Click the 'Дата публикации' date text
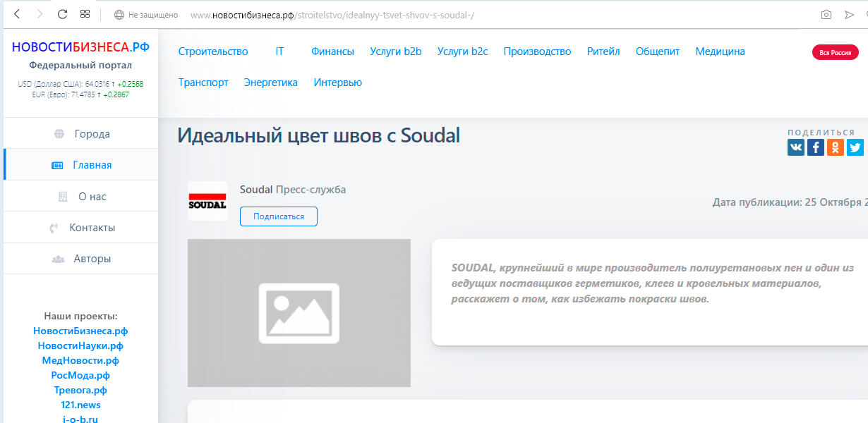 790,202
